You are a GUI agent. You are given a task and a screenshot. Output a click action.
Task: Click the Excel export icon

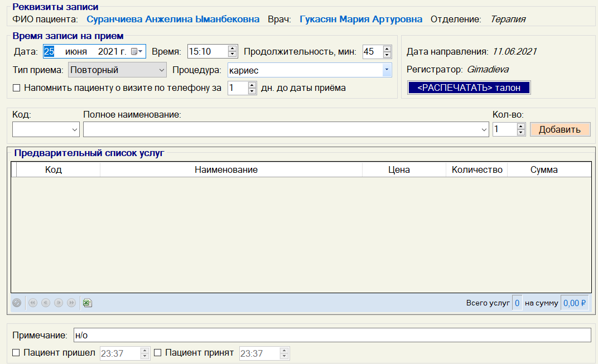tap(88, 303)
